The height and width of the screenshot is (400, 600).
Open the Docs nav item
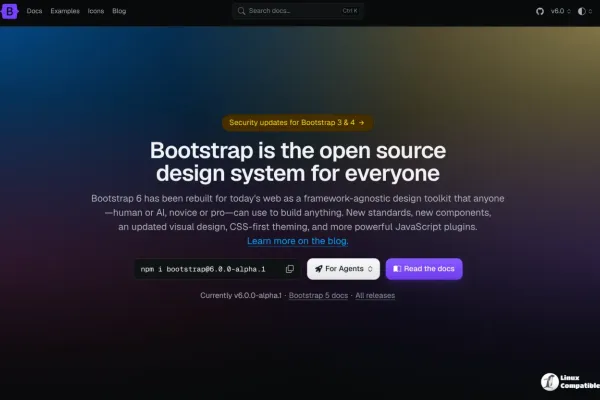pos(34,11)
